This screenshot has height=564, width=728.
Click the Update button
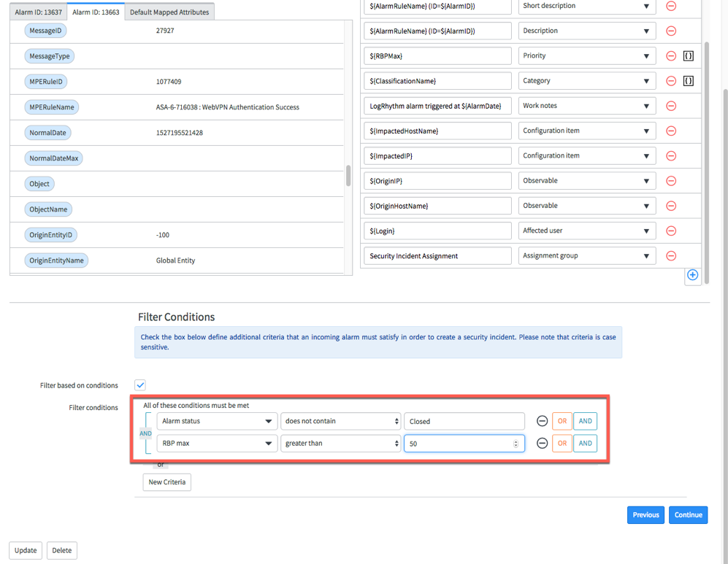(x=26, y=551)
